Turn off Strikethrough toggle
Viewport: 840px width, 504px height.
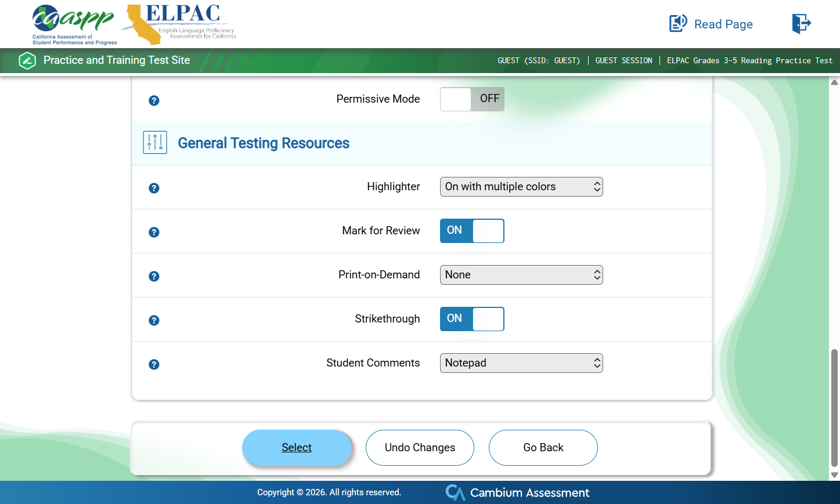pos(472,319)
